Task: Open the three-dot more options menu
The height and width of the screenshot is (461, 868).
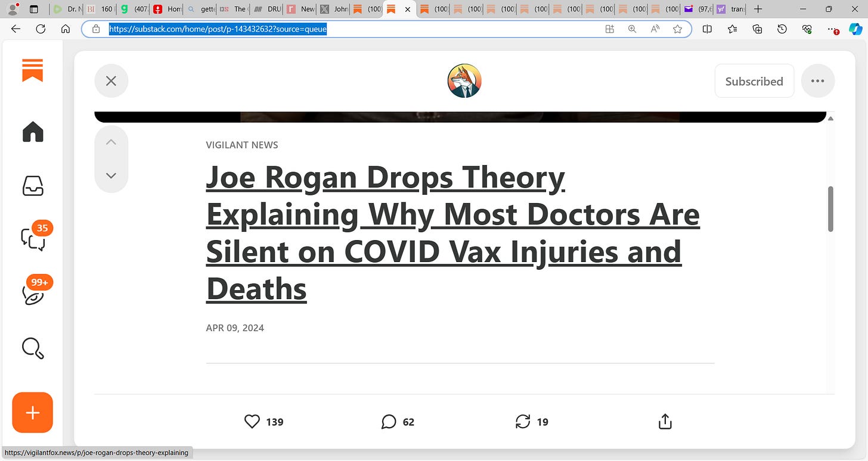Action: coord(818,81)
